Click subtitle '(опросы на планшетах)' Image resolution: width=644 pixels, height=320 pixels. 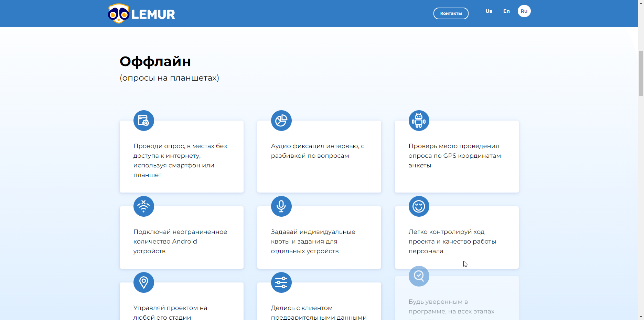point(169,78)
